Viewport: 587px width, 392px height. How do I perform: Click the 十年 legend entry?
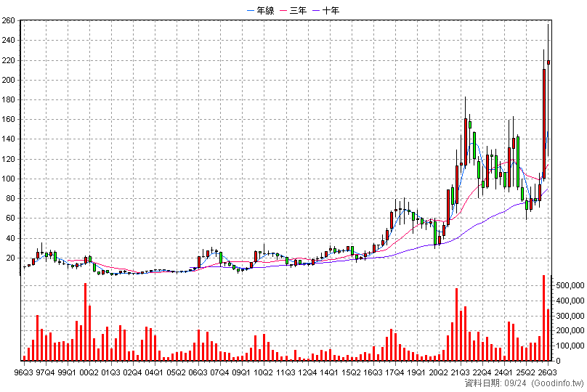coord(326,10)
